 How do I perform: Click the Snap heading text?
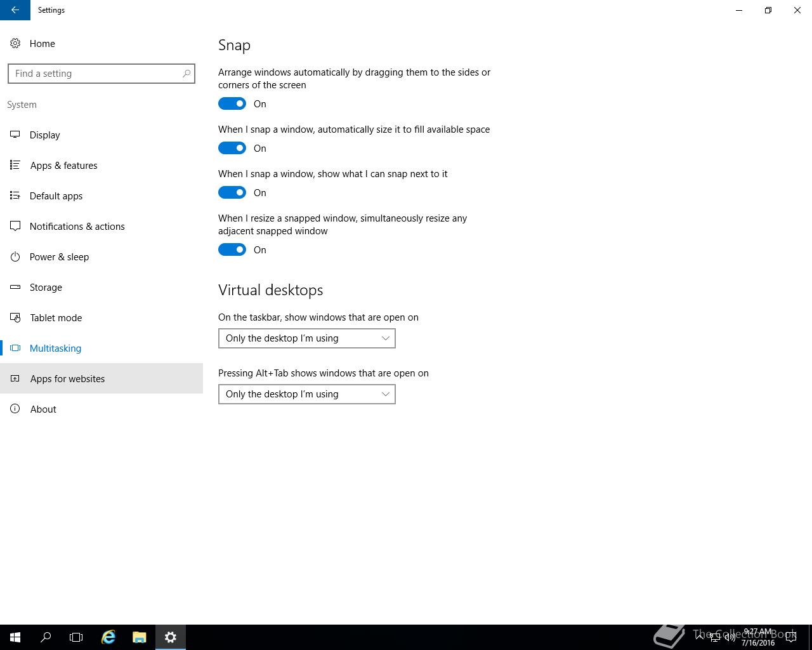click(234, 45)
